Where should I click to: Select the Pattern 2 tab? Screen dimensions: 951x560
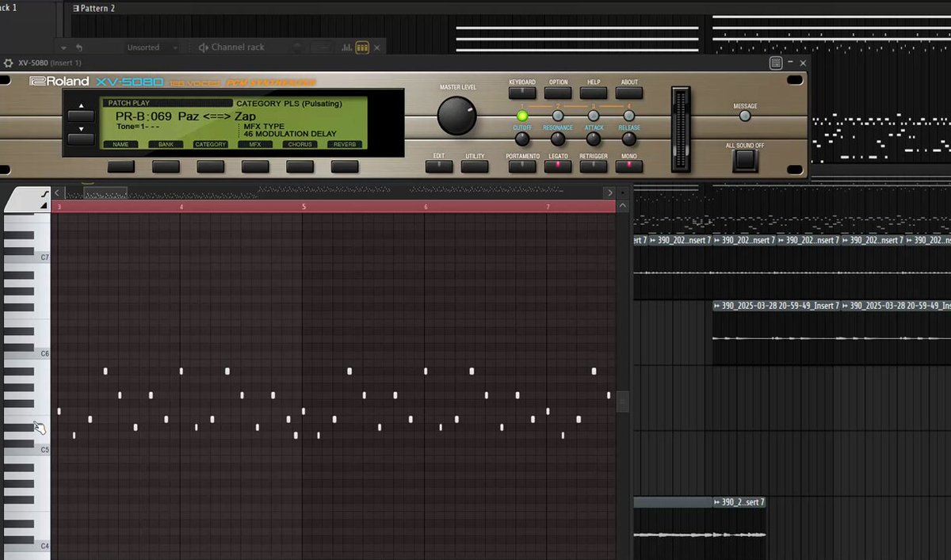[94, 8]
